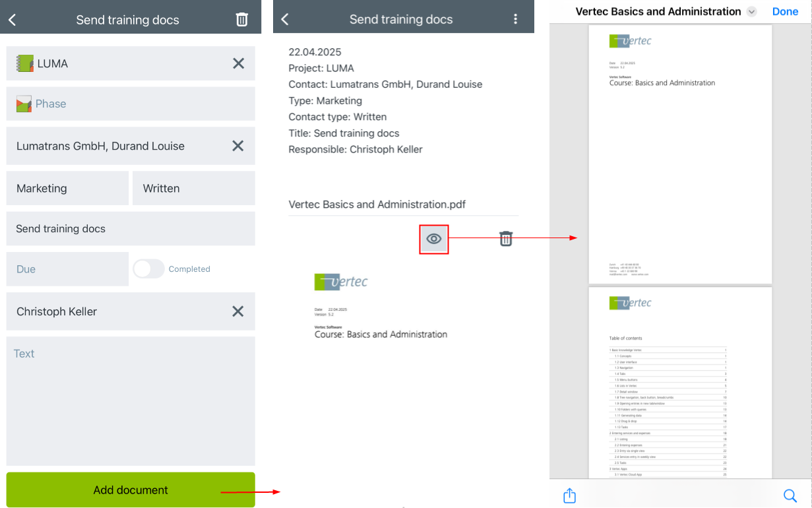This screenshot has height=508, width=812.
Task: Preview document with the eye icon
Action: pos(434,239)
